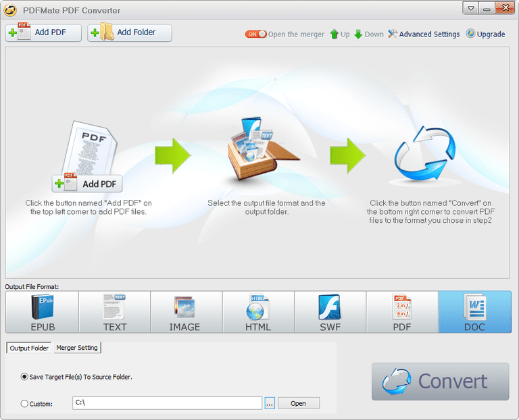This screenshot has height=420, width=519.
Task: Click the Add Folder toolbar button
Action: [x=130, y=32]
